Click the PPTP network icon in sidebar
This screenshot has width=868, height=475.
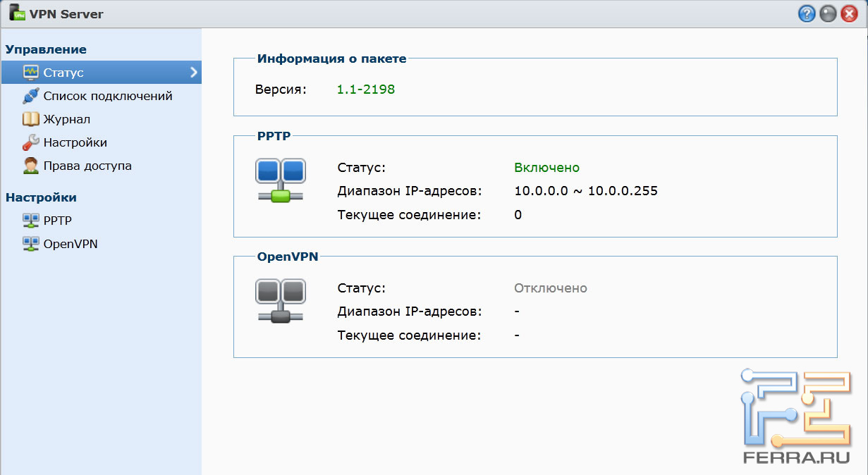31,221
